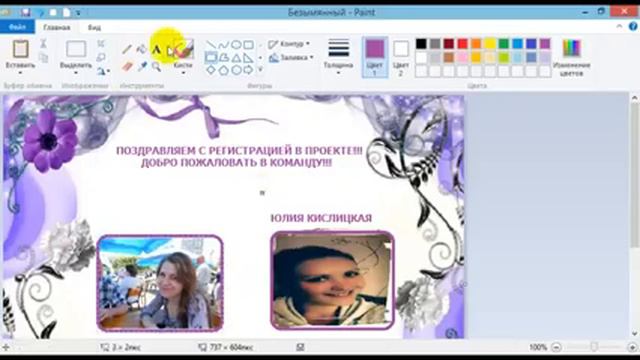Choose the Right arrow shape
This screenshot has width=640, height=360.
[248, 70]
